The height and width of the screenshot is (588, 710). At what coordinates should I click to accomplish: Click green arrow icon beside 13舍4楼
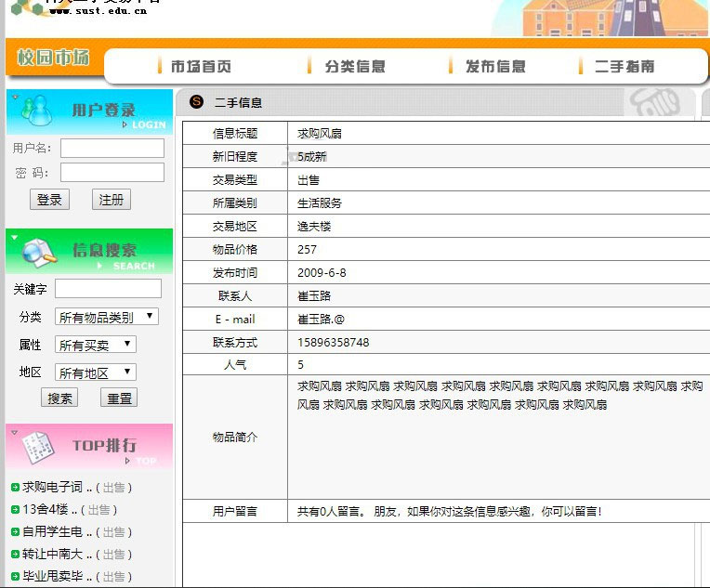[15, 510]
